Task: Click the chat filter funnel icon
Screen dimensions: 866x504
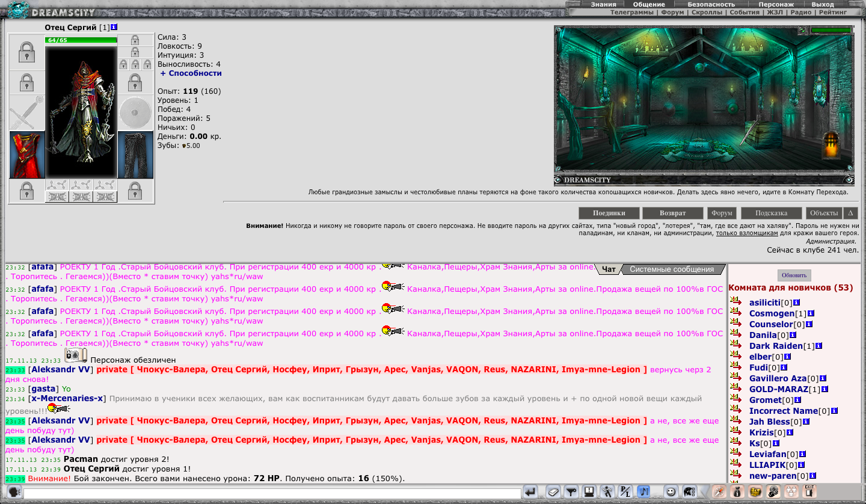Action: coord(571,492)
